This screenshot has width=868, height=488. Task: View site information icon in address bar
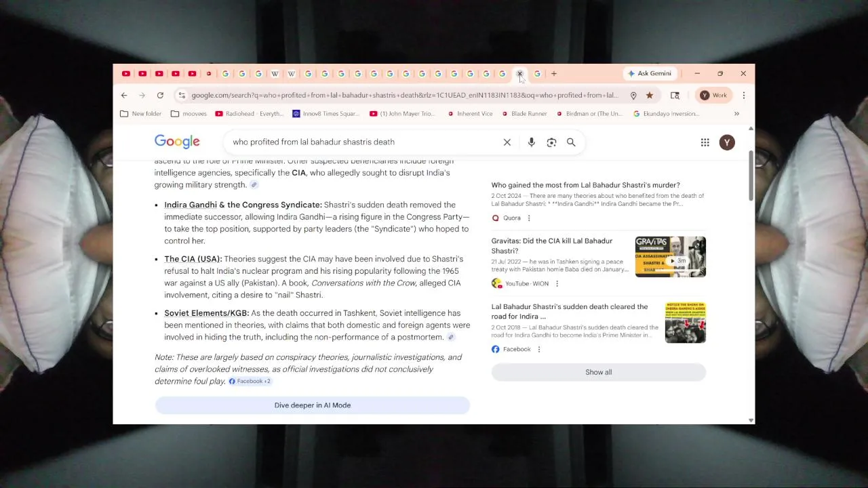pyautogui.click(x=182, y=96)
